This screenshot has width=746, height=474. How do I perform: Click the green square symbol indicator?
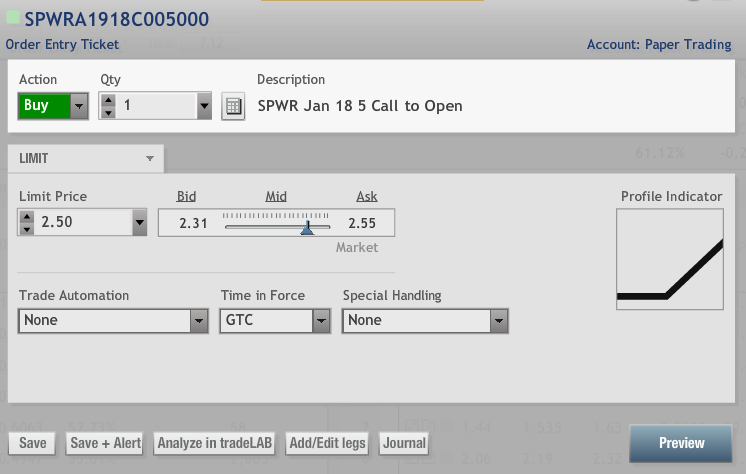13,19
